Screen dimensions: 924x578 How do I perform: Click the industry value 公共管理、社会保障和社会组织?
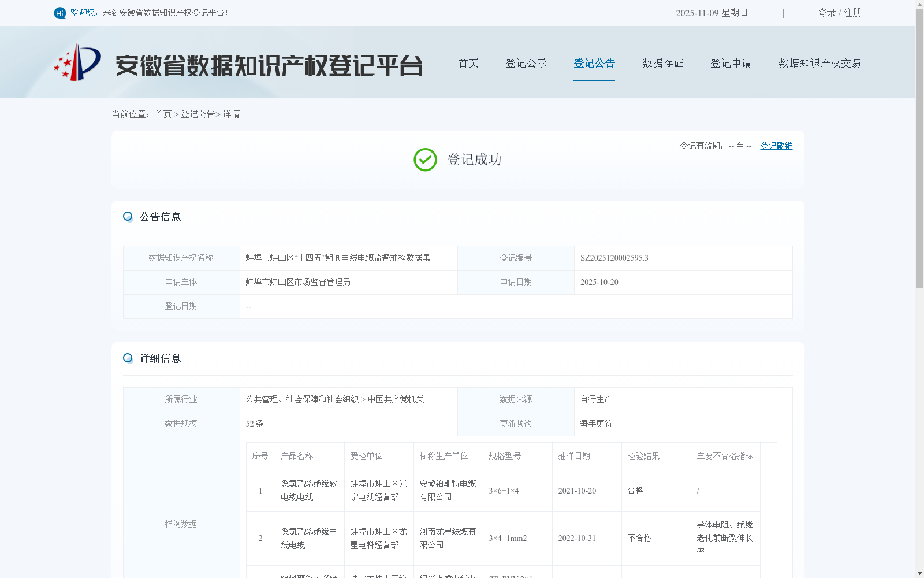302,399
